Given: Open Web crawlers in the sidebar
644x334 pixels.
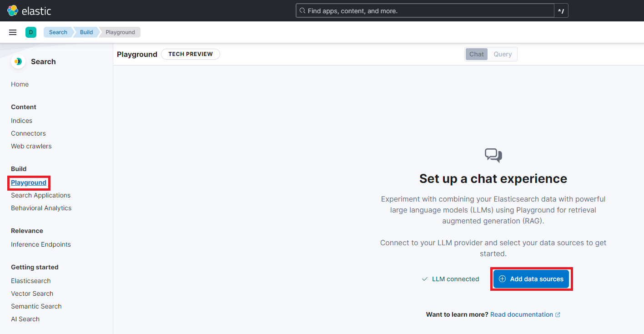Looking at the screenshot, I should tap(31, 146).
